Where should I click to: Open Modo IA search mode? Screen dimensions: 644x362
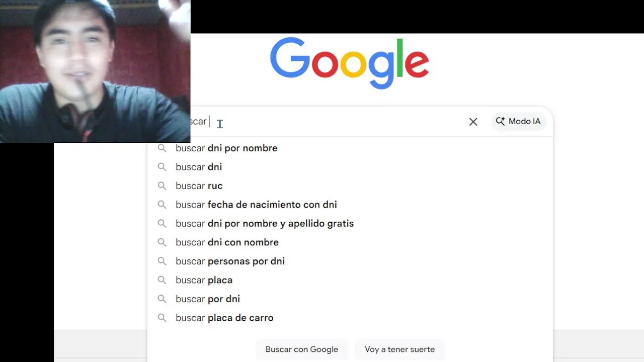pos(518,121)
